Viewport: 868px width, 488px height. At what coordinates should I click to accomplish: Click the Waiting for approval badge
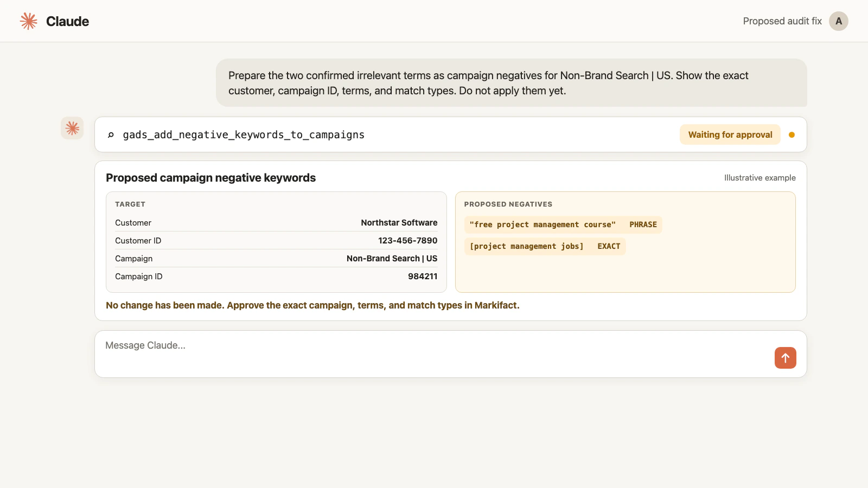click(730, 134)
